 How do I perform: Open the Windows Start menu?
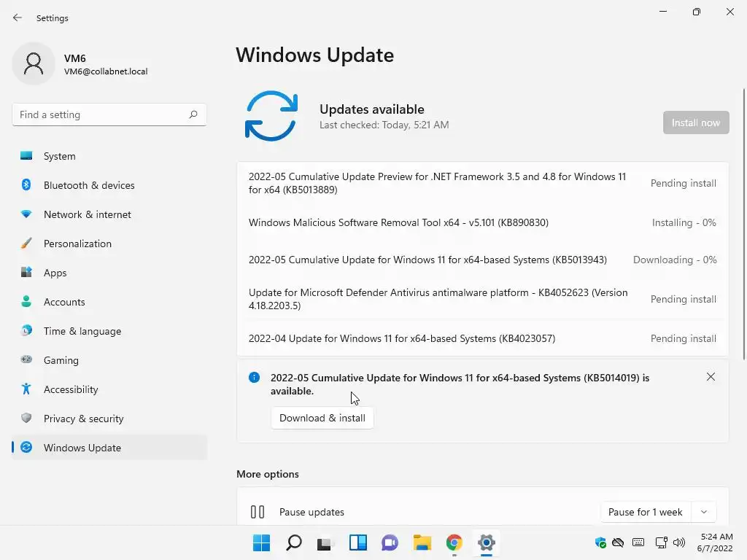[261, 542]
